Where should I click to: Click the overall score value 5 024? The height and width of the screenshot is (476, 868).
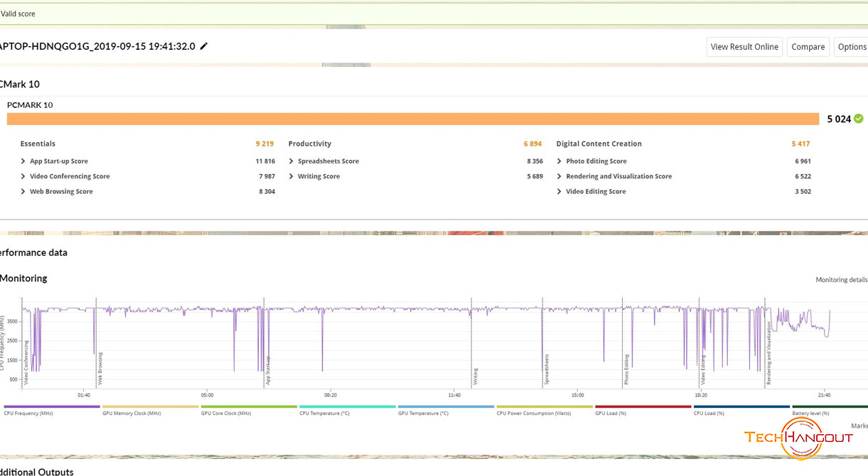(839, 119)
